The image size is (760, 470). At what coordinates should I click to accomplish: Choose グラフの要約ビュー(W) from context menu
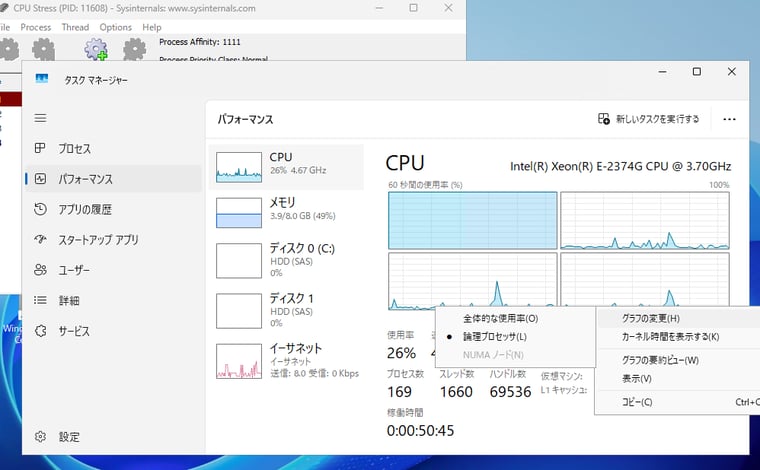click(677, 360)
